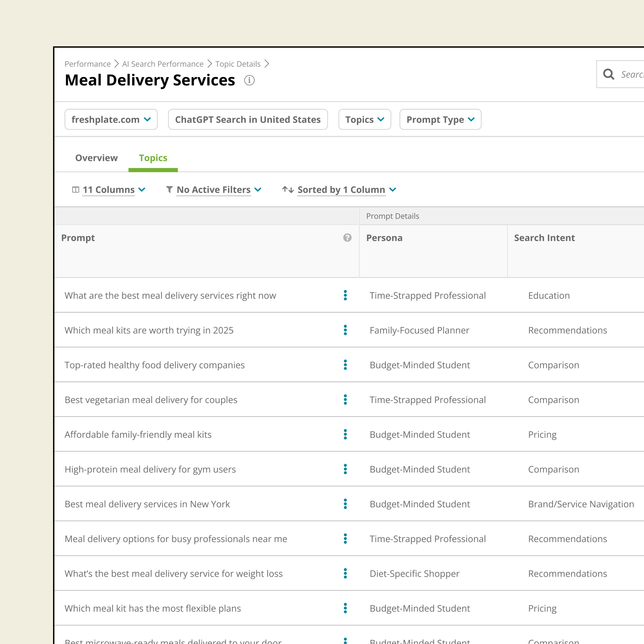Viewport: 644px width, 644px height.
Task: Open kebab menu for 'Which meal kit has most flexible plans'
Action: (345, 608)
